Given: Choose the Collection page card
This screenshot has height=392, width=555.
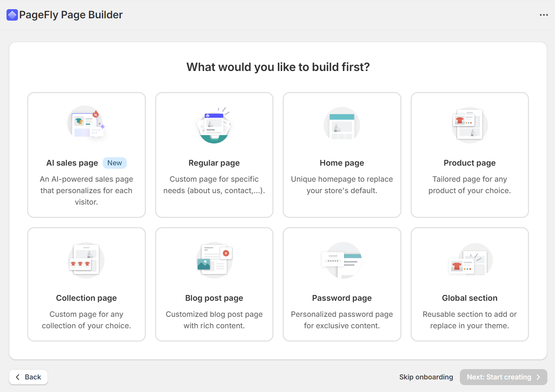Looking at the screenshot, I should pyautogui.click(x=86, y=284).
